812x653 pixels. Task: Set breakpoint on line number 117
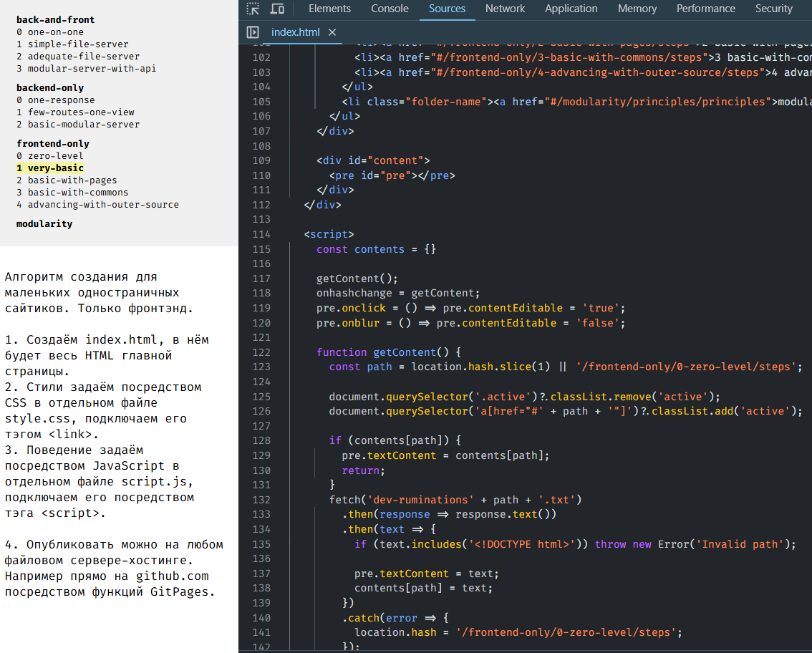click(261, 279)
